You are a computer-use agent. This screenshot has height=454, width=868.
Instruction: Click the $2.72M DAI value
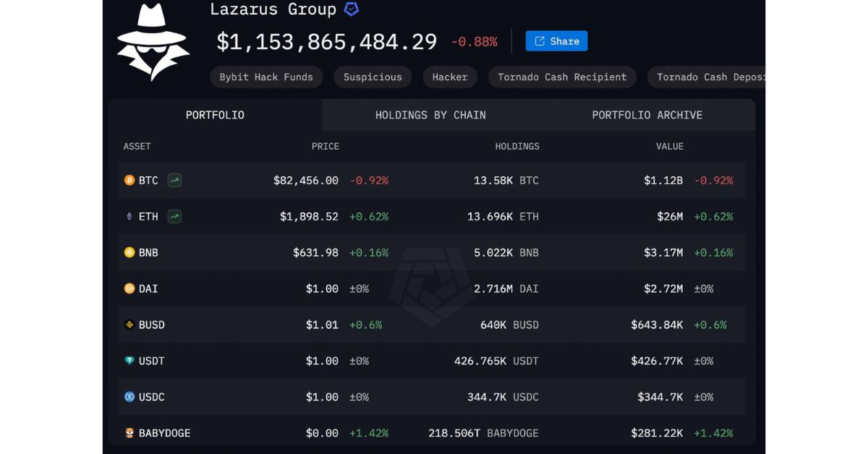[x=663, y=288]
